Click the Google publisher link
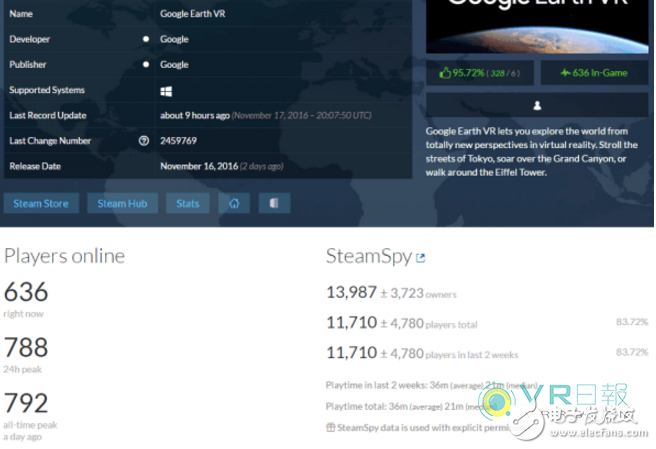The width and height of the screenshot is (656, 449). pyautogui.click(x=174, y=65)
